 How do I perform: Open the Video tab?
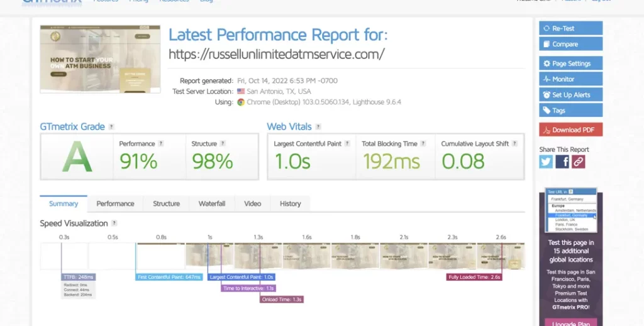(x=253, y=204)
